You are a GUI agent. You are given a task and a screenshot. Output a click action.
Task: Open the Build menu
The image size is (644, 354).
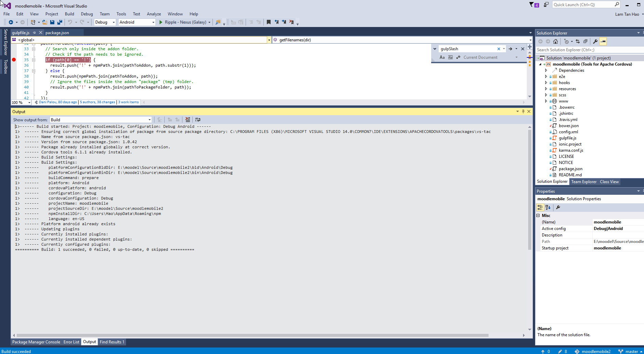pos(69,14)
